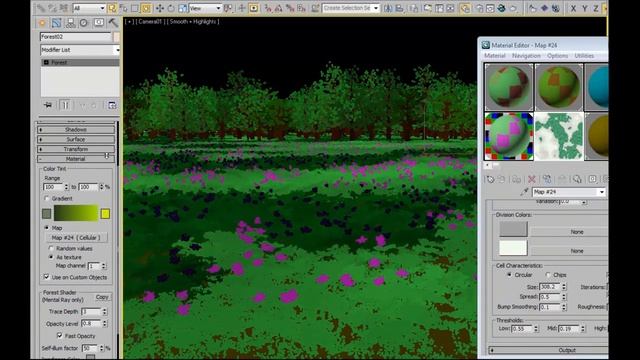Select the Map radio button
640x360 pixels.
[47, 228]
